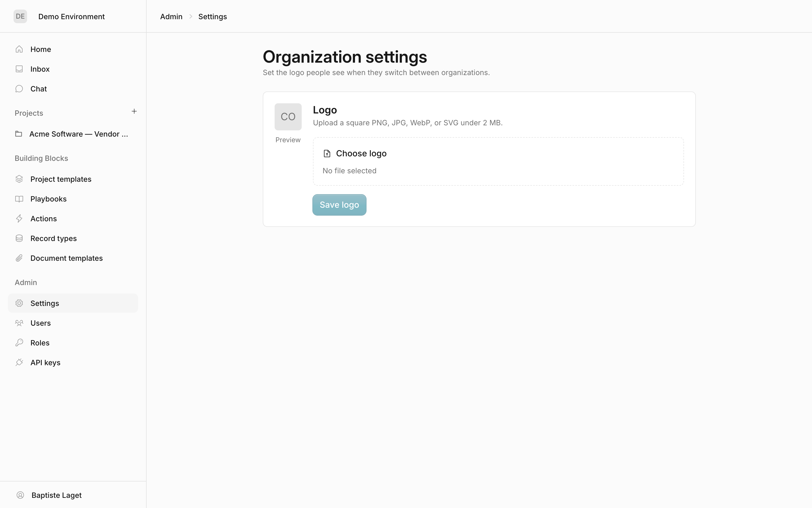Screen dimensions: 812x508
Task: Open Document templates page
Action: point(73,258)
